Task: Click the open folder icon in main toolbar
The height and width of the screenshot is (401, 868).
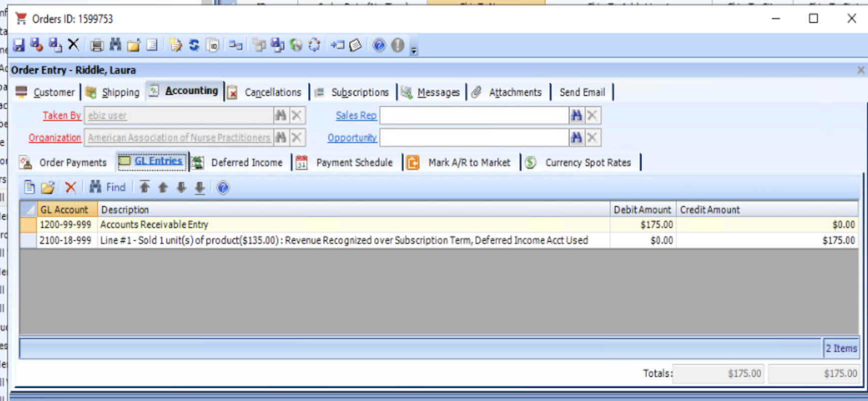Action: 134,45
